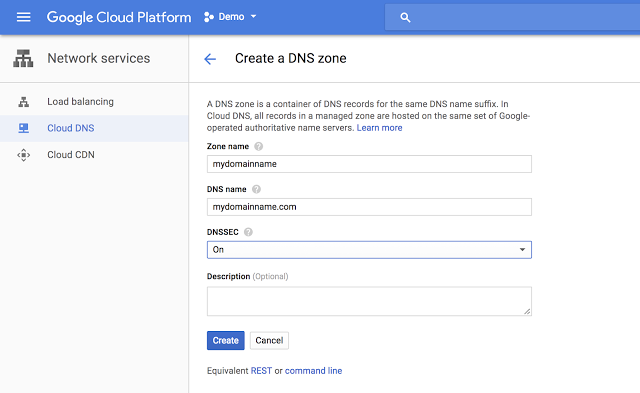Open the DNS name help icon
This screenshot has width=640, height=393.
point(256,189)
